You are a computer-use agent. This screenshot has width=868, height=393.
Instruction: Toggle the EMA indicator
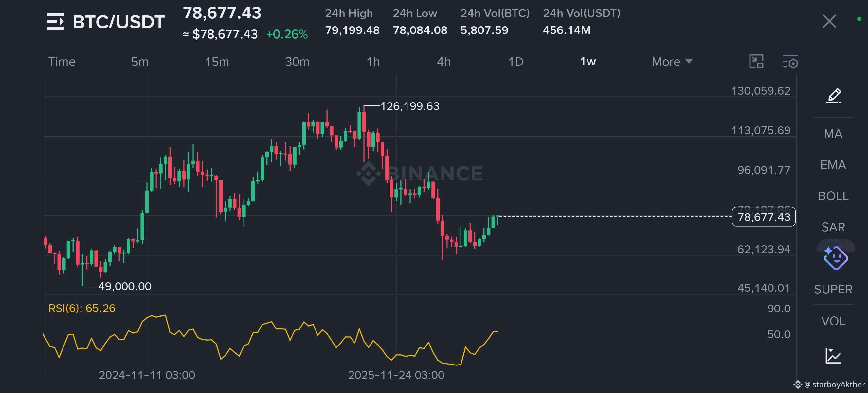[x=833, y=165]
